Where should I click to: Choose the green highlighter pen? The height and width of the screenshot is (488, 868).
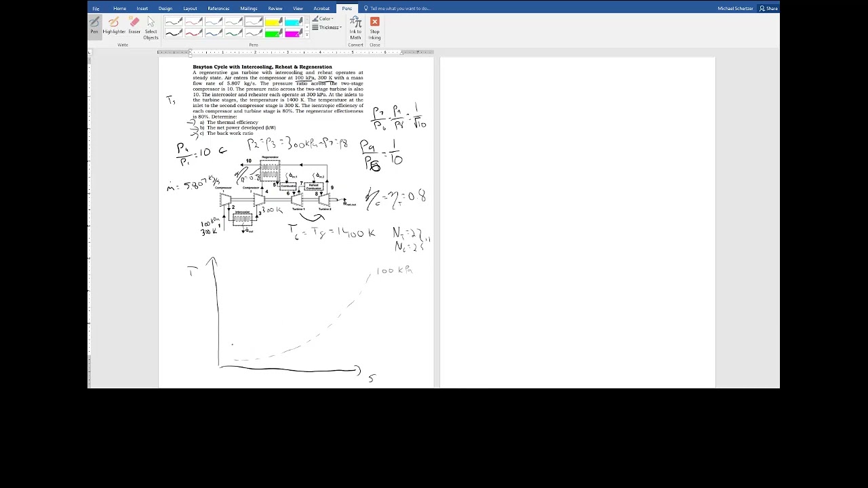tap(273, 33)
